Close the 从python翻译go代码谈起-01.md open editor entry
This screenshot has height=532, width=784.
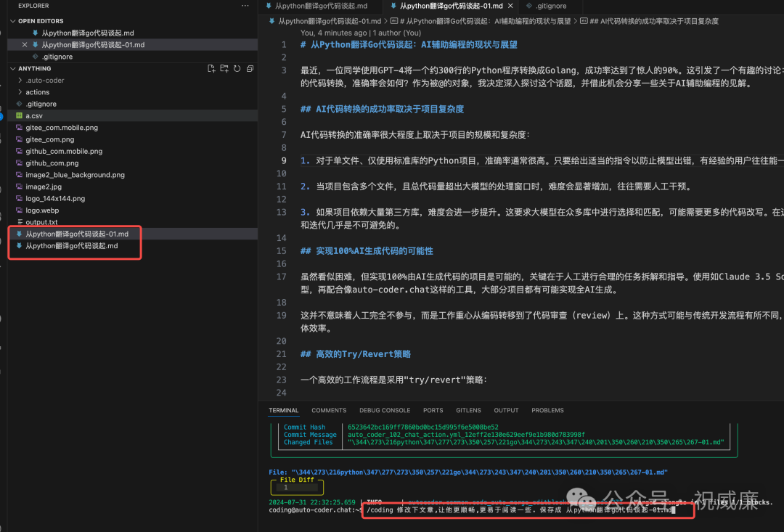25,44
